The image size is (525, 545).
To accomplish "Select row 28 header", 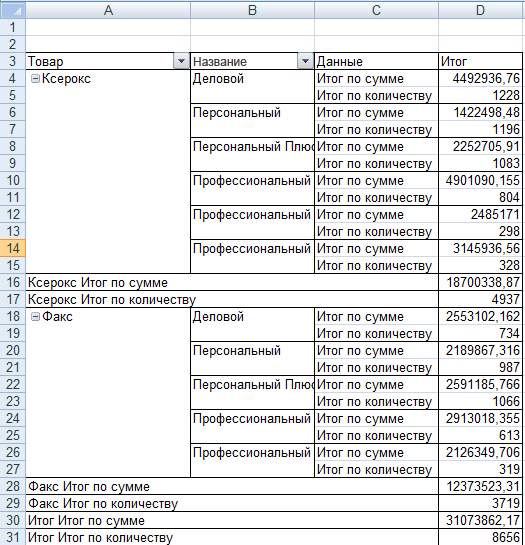I will click(13, 486).
